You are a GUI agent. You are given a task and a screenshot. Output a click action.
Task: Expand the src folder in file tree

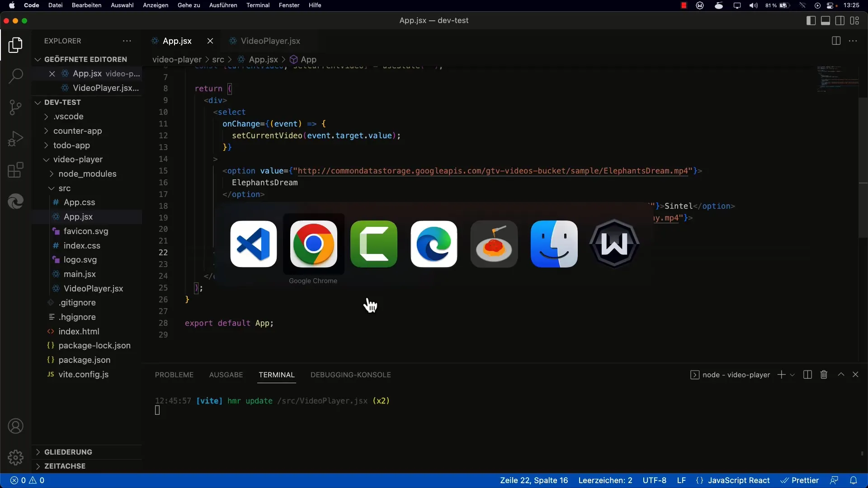(x=64, y=188)
